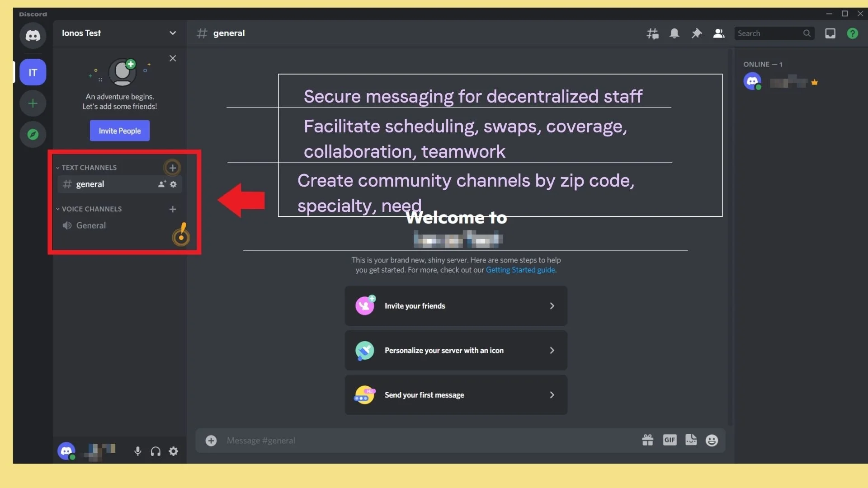Click the attach file plus icon

pyautogui.click(x=211, y=441)
